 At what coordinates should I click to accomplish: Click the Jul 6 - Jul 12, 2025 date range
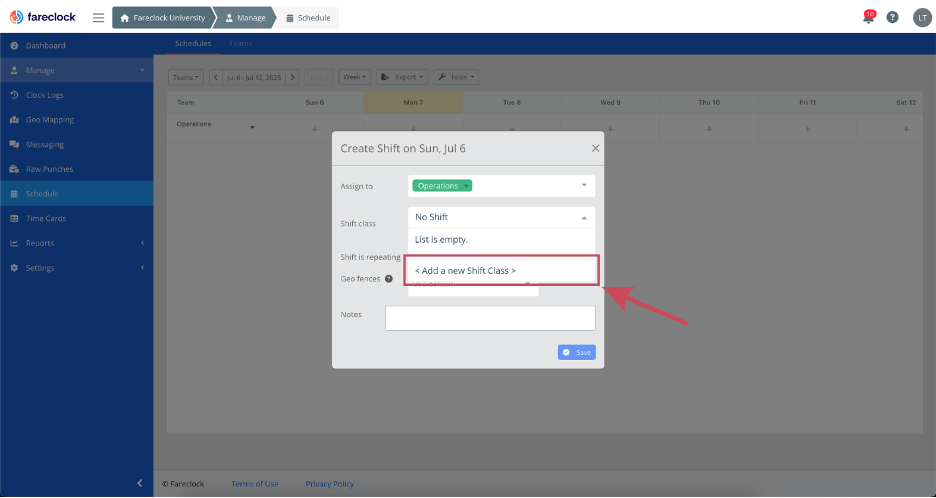click(254, 77)
